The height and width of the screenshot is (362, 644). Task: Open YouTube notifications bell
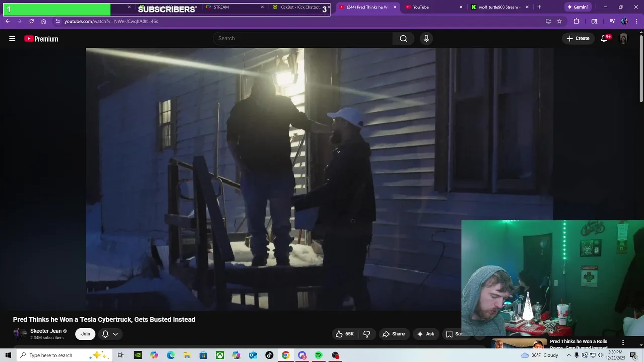605,39
